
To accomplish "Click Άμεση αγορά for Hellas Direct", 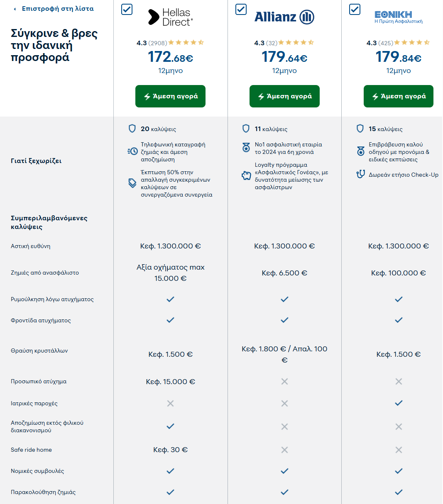I will pyautogui.click(x=170, y=96).
